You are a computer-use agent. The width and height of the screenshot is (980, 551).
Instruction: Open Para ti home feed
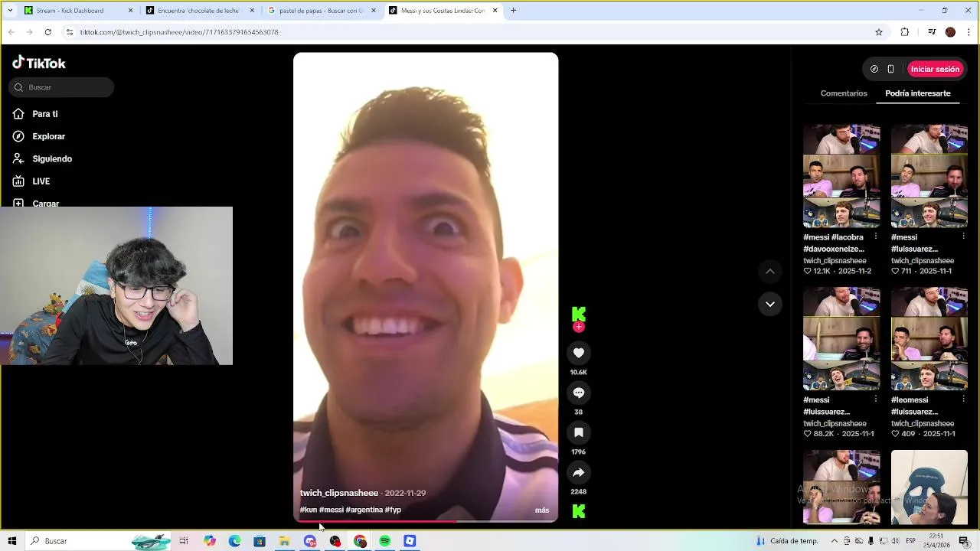point(45,114)
